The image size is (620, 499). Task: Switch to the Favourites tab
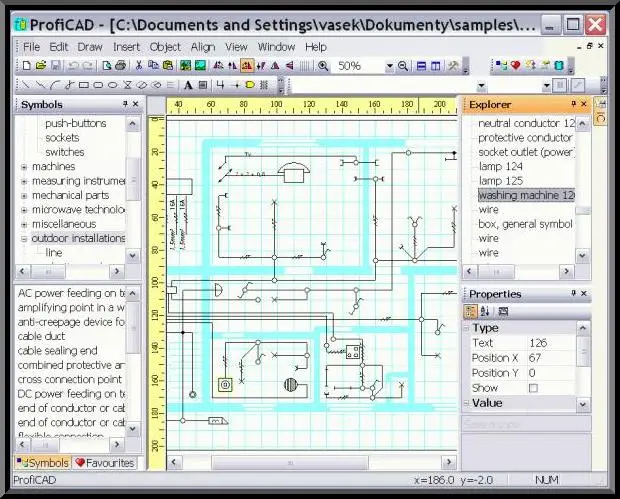[x=105, y=463]
